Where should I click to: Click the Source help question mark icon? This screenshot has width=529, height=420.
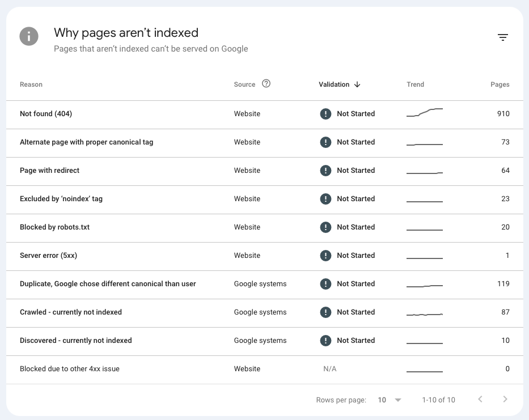[x=266, y=83]
